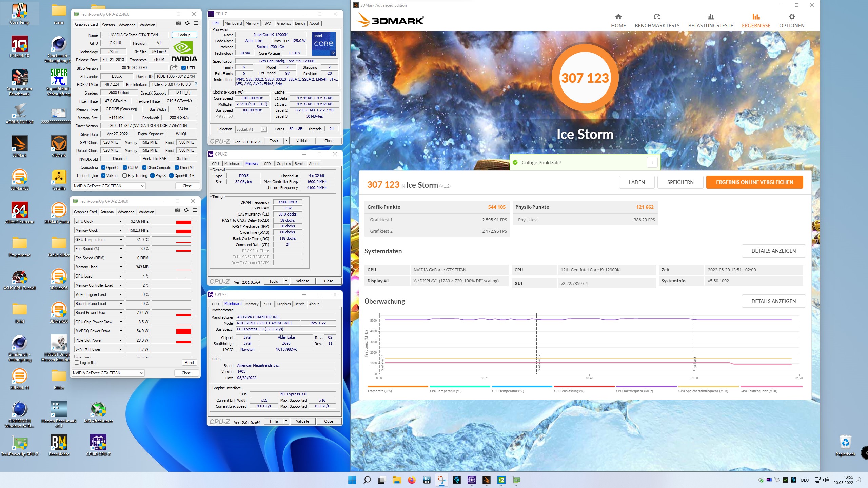This screenshot has height=488, width=868.
Task: Open the hamburger menu in GPU-Z Graphics Card window
Action: [x=196, y=23]
